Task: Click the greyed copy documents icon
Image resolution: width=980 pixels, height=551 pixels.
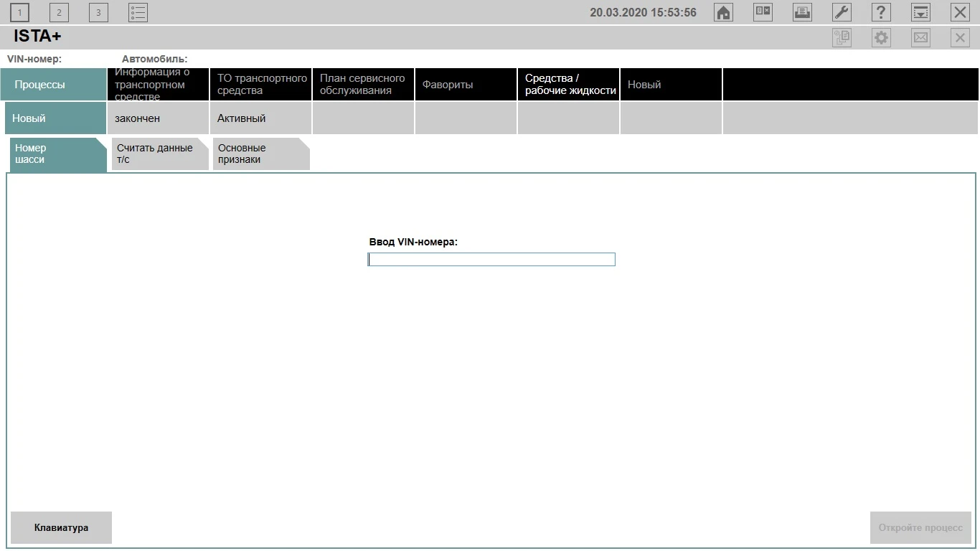Action: pos(842,38)
